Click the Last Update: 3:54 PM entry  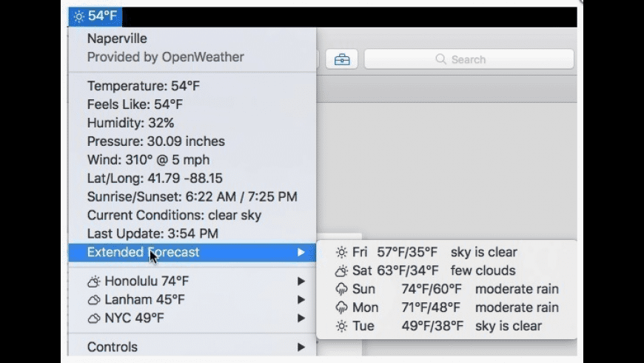152,234
